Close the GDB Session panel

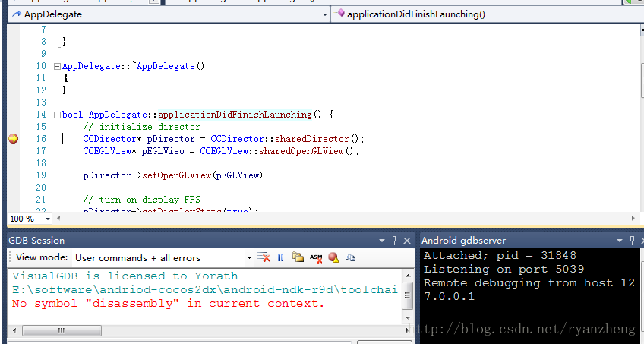tap(407, 241)
